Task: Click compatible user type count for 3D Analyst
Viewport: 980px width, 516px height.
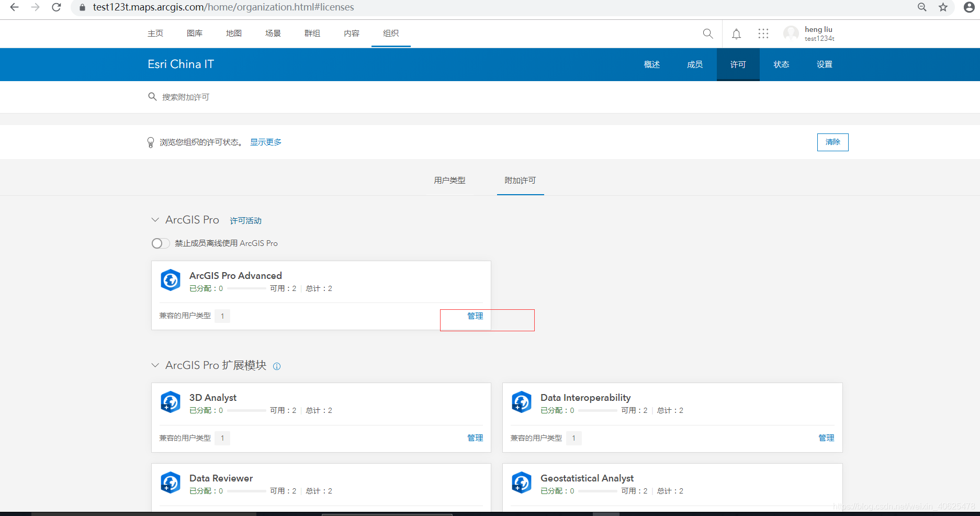Action: (x=222, y=438)
